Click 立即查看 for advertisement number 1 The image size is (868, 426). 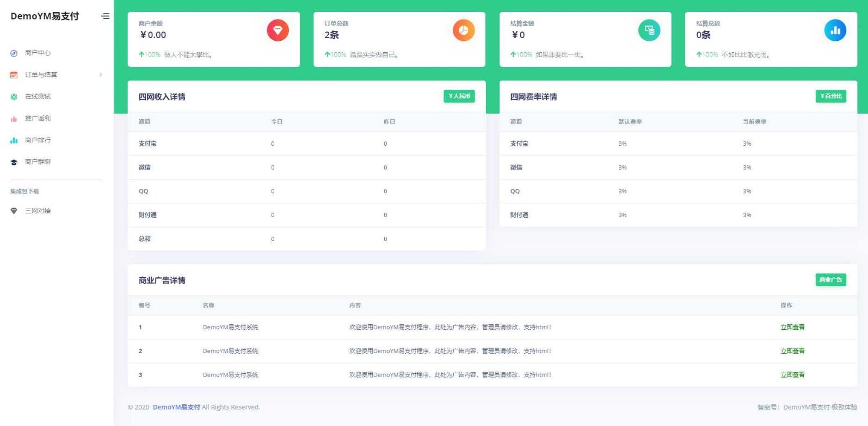(x=792, y=327)
